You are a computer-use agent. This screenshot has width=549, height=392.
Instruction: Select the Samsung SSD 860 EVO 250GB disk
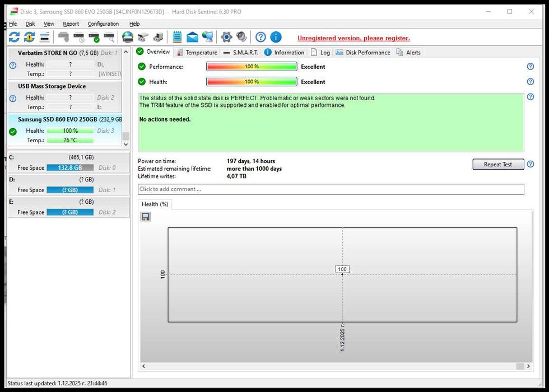pyautogui.click(x=65, y=129)
